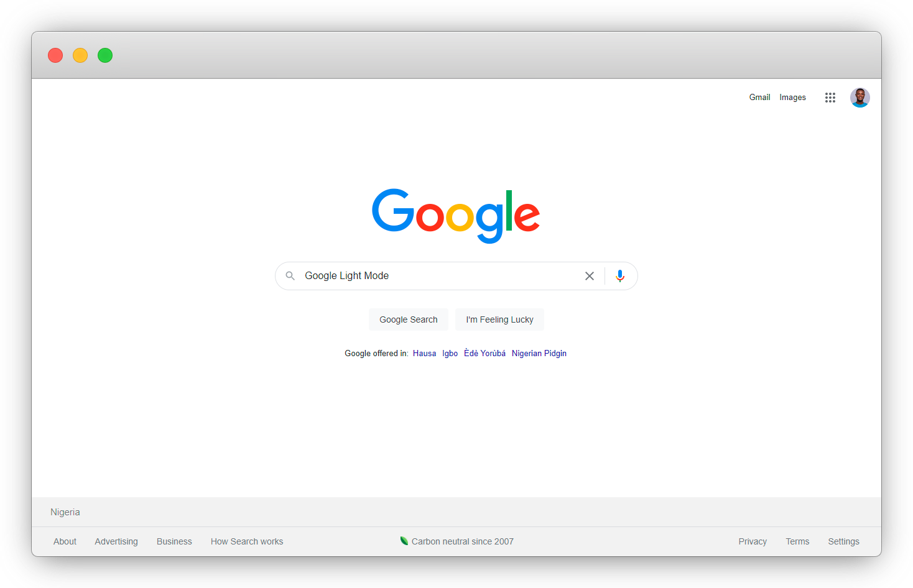Click the Google logo
The width and height of the screenshot is (913, 588).
coord(456,216)
